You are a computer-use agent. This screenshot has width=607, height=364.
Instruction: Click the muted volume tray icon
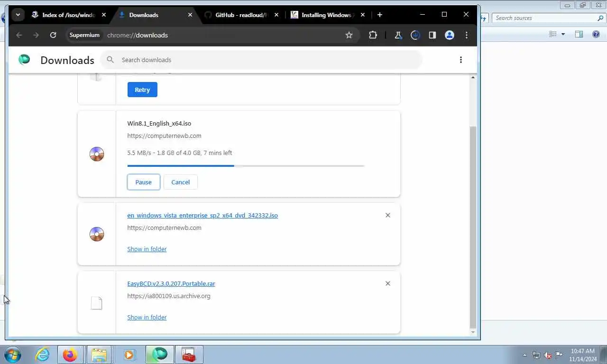[x=548, y=355]
